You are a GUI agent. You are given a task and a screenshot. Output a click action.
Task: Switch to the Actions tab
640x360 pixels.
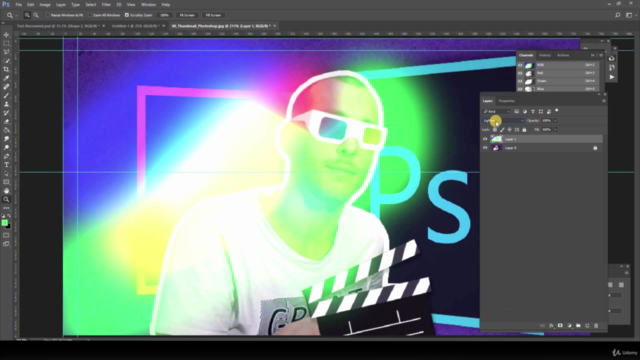click(x=563, y=55)
